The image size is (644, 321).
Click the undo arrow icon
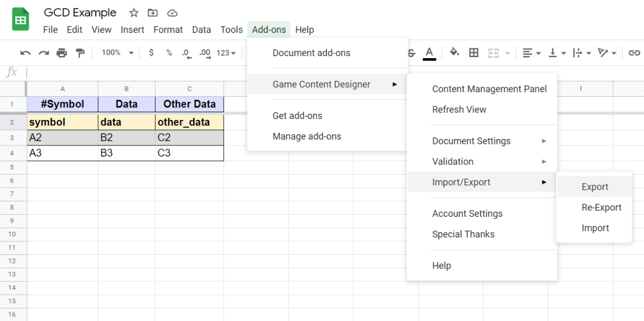click(x=25, y=53)
